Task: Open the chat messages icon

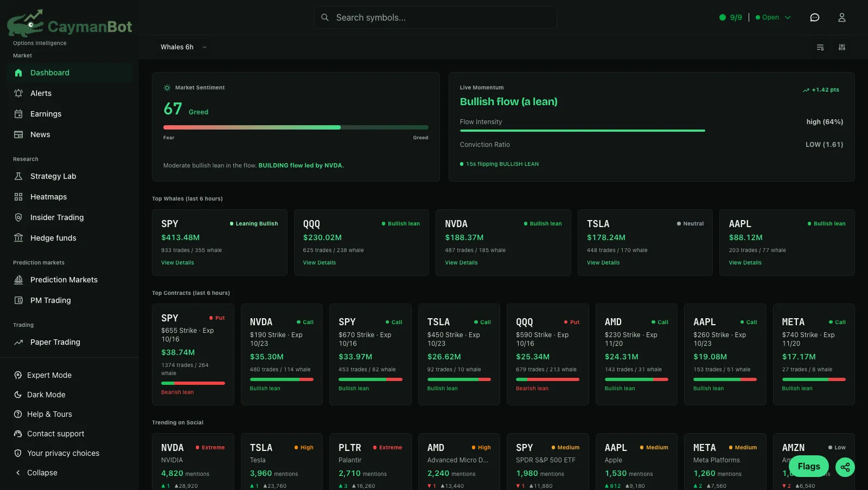Action: 814,17
